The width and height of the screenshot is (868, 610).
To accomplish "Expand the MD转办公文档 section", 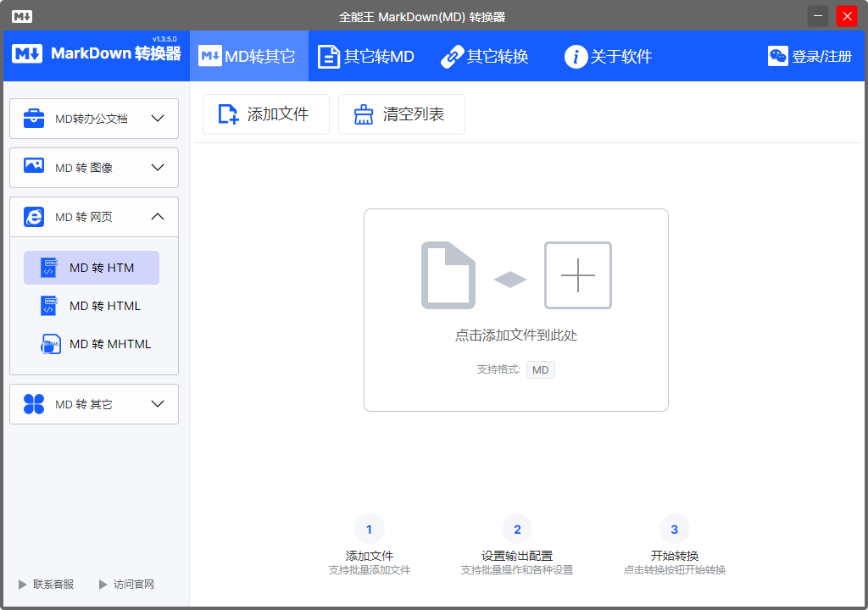I will (94, 119).
